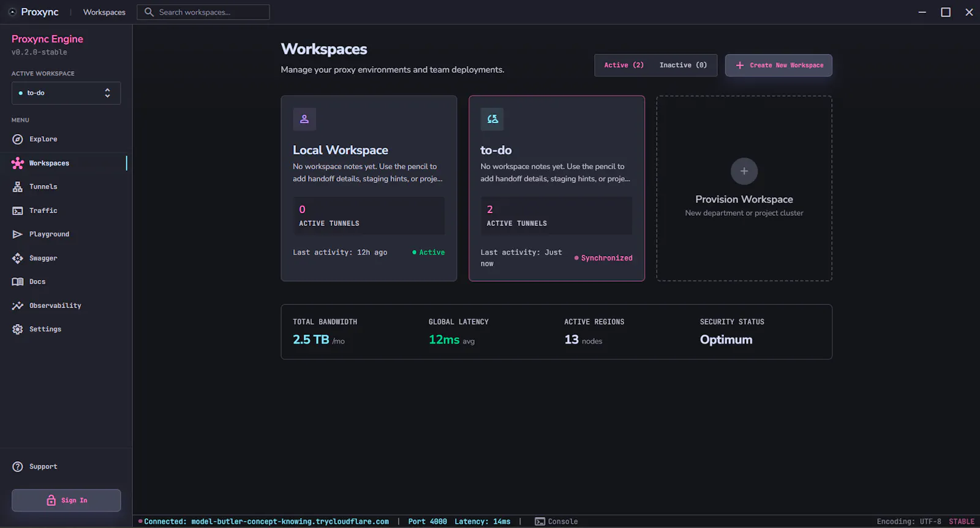Click the Traffic terminal icon
This screenshot has height=528, width=980.
(18, 211)
